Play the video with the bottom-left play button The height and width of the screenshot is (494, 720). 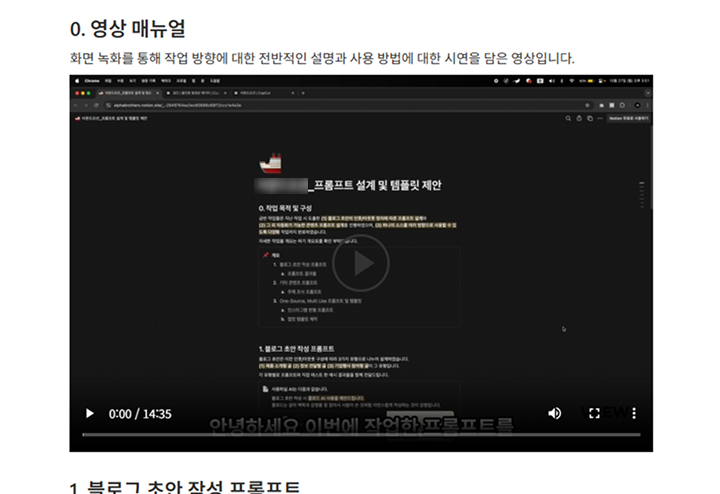pos(90,414)
